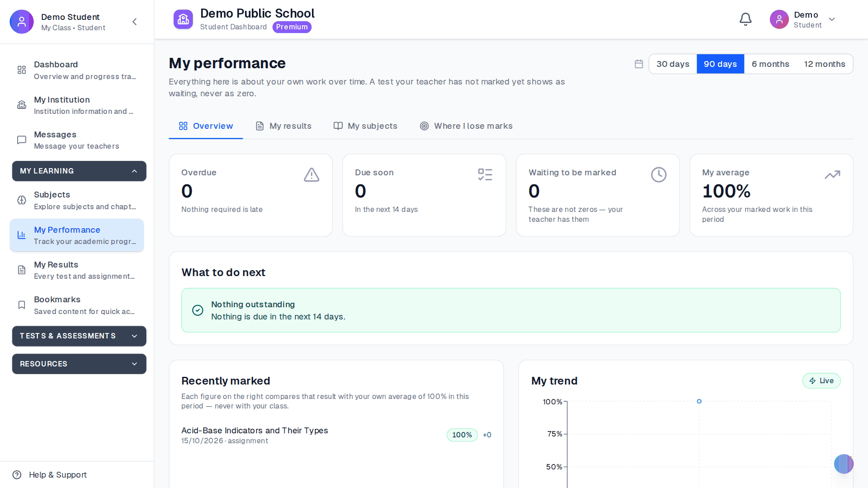Click the My average 100% value

[726, 192]
